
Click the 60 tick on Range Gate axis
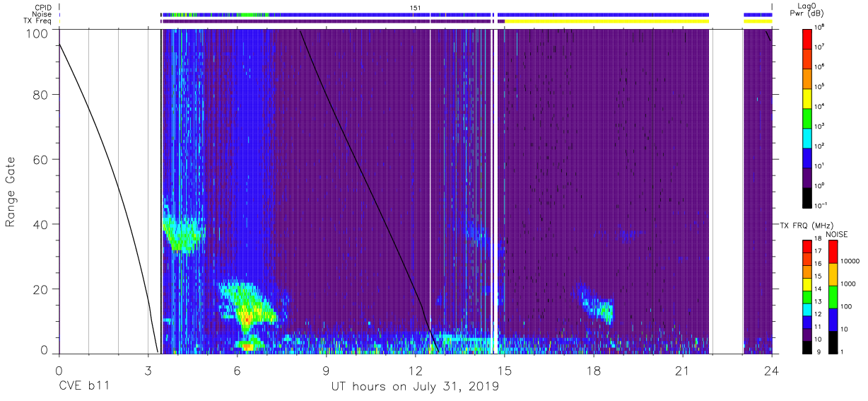[40, 160]
